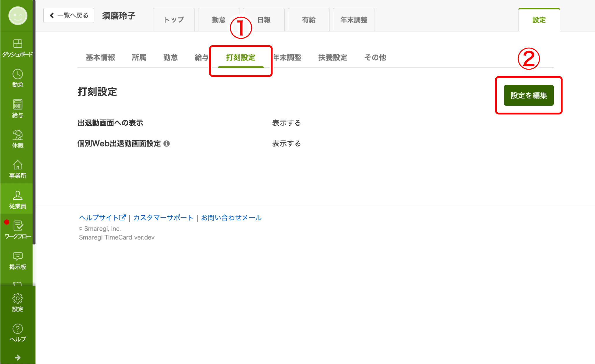
Task: Go back with 一覧へ戻る button
Action: [x=69, y=16]
